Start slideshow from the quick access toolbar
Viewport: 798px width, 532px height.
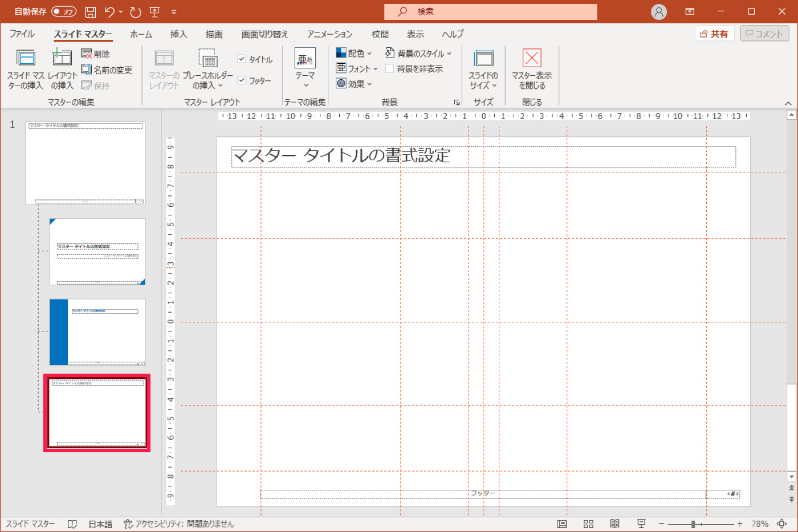tap(154, 11)
